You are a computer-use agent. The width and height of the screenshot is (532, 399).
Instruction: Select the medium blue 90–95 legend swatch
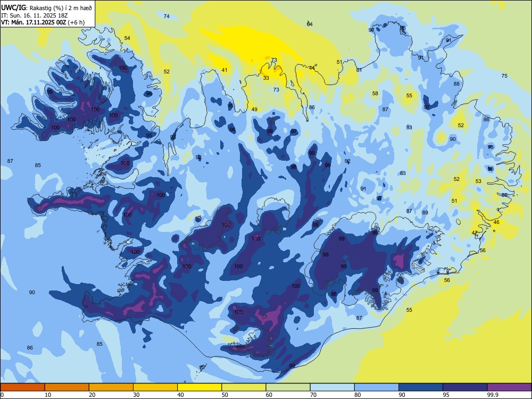[x=421, y=387]
